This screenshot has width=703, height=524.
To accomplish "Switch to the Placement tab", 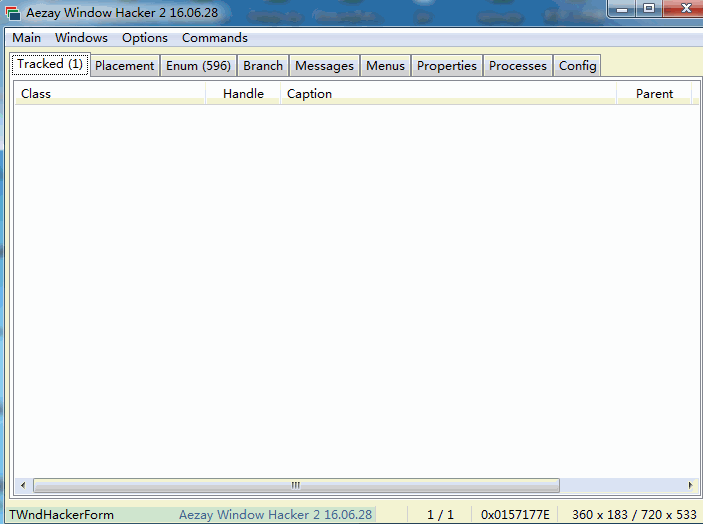I will [x=125, y=66].
